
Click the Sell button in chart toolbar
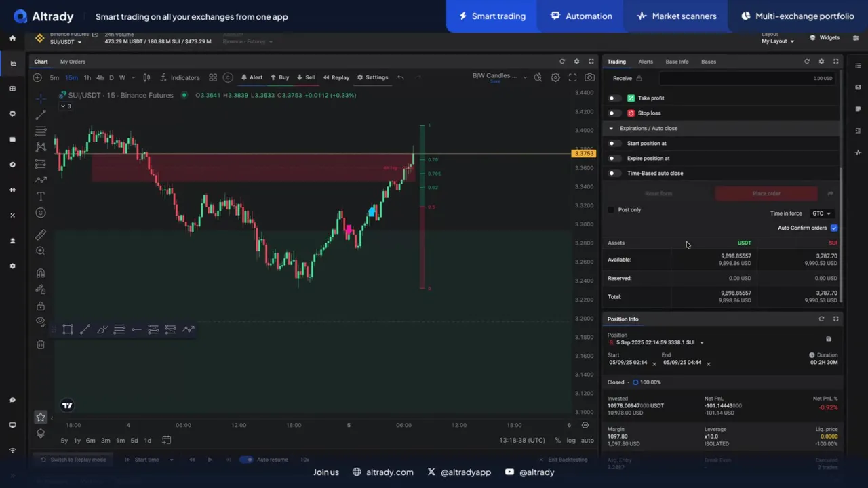coord(306,77)
